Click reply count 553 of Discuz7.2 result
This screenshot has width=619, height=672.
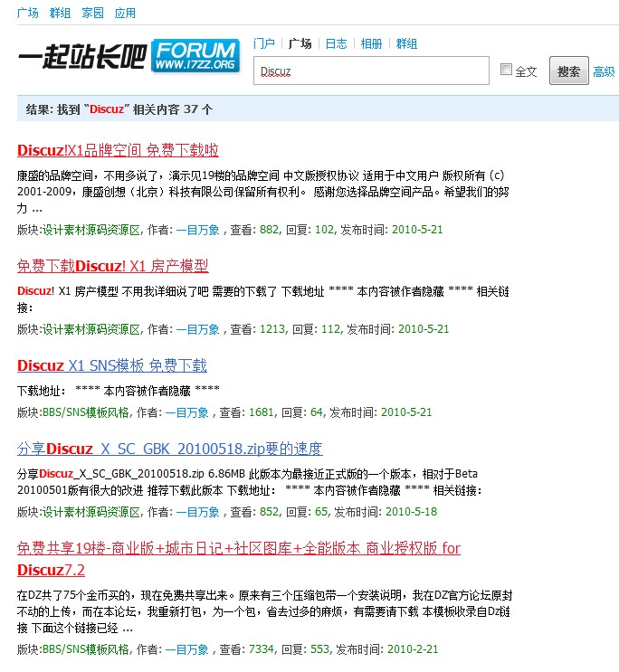click(x=319, y=649)
